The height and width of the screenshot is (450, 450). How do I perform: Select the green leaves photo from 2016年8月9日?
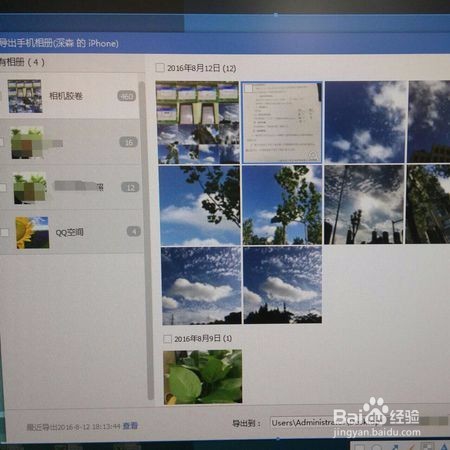[x=203, y=377]
